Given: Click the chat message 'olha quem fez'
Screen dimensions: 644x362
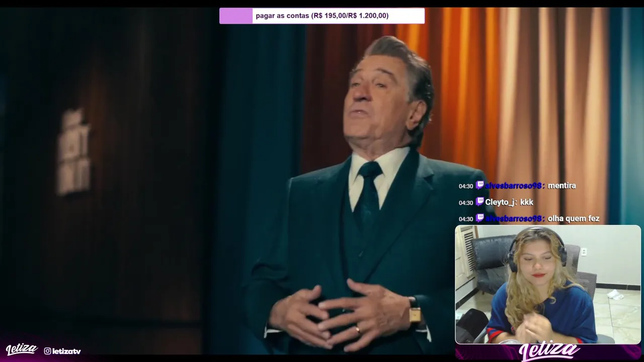Looking at the screenshot, I should point(574,219).
